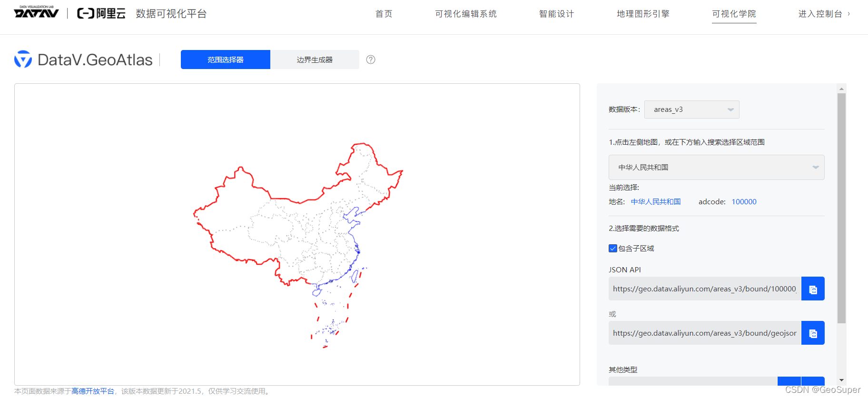The height and width of the screenshot is (399, 868).
Task: Copy the bound/geojson API link
Action: (813, 333)
